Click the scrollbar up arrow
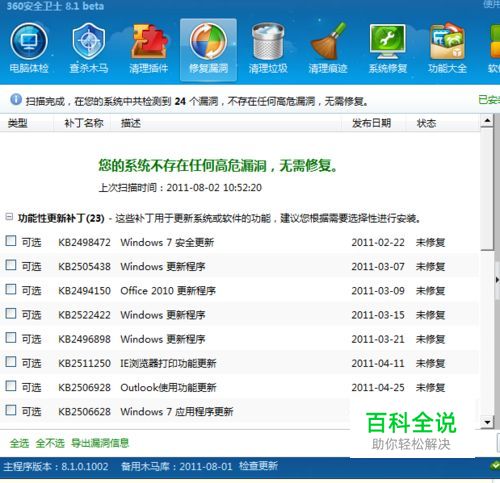Screen dimensions: 500x483 tap(487, 120)
